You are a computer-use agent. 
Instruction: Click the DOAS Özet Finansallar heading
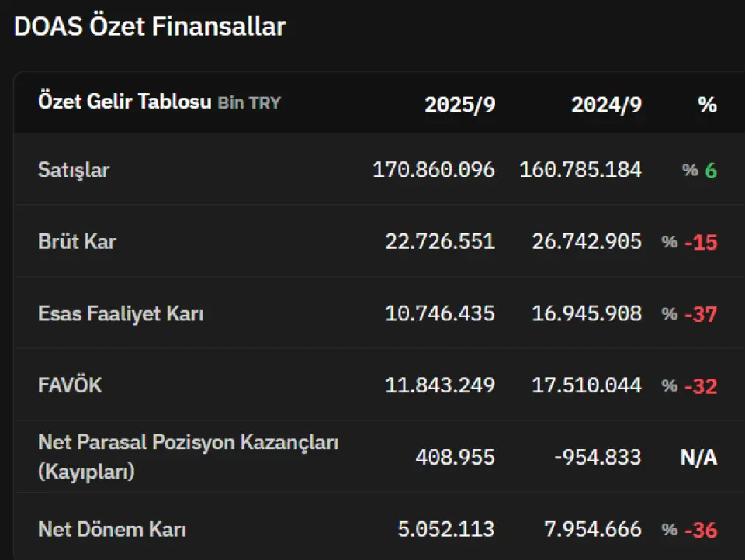[x=150, y=26]
